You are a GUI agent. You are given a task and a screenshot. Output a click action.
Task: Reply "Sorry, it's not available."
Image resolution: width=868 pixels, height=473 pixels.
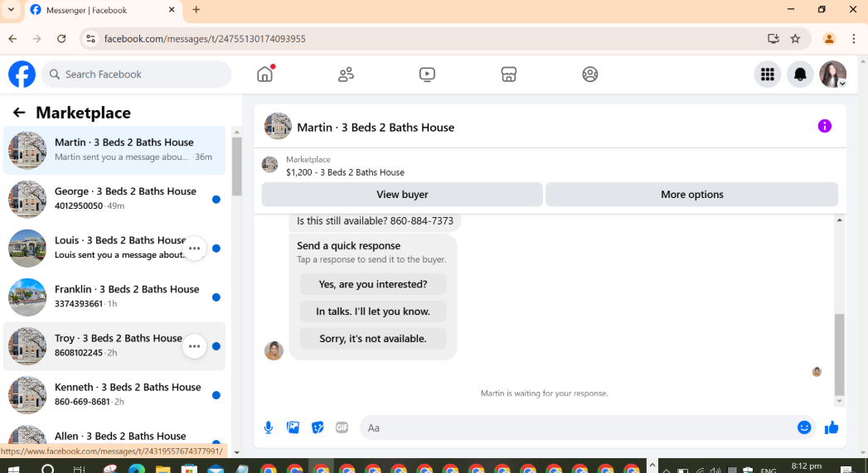(x=373, y=339)
